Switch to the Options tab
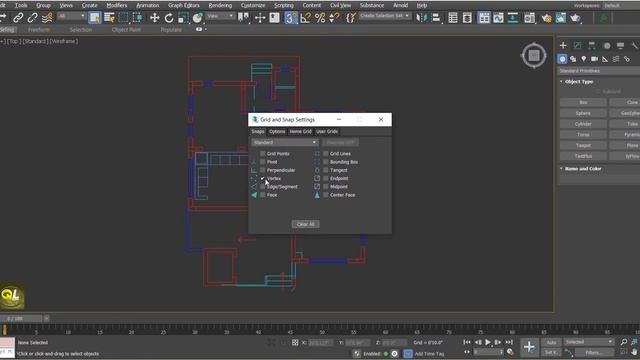 tap(277, 131)
